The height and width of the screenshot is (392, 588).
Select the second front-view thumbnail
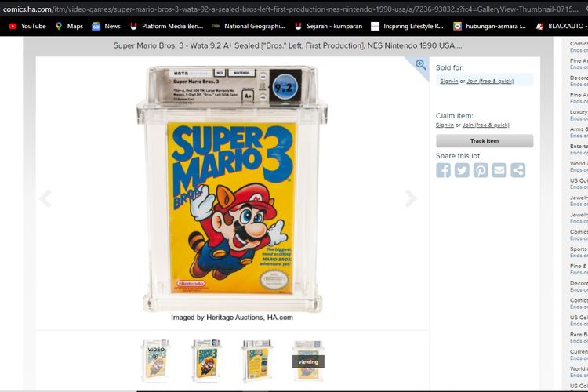(x=206, y=361)
